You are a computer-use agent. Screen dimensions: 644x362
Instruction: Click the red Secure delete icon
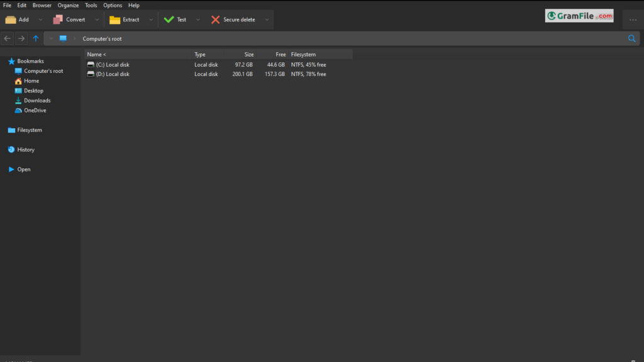tap(216, 19)
